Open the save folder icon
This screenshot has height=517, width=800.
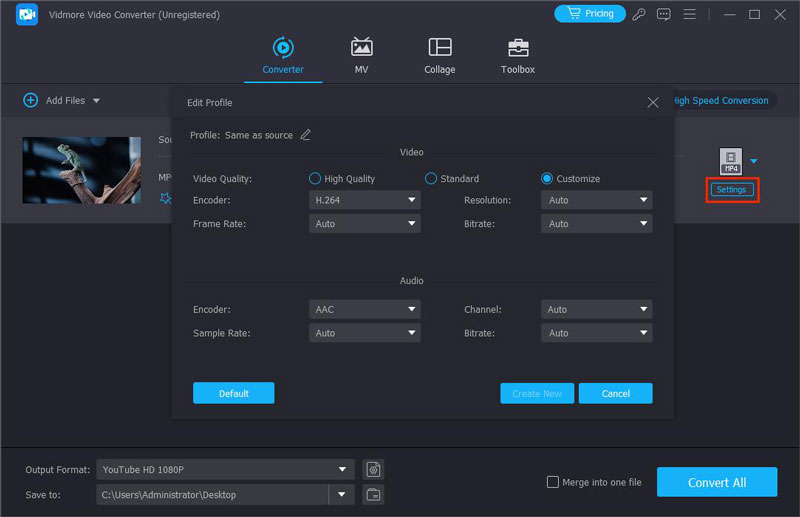pyautogui.click(x=373, y=494)
